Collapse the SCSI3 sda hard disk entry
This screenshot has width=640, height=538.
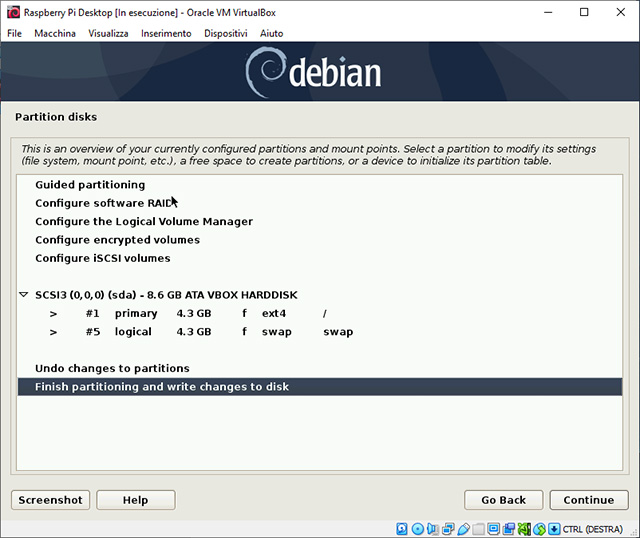[x=23, y=295]
